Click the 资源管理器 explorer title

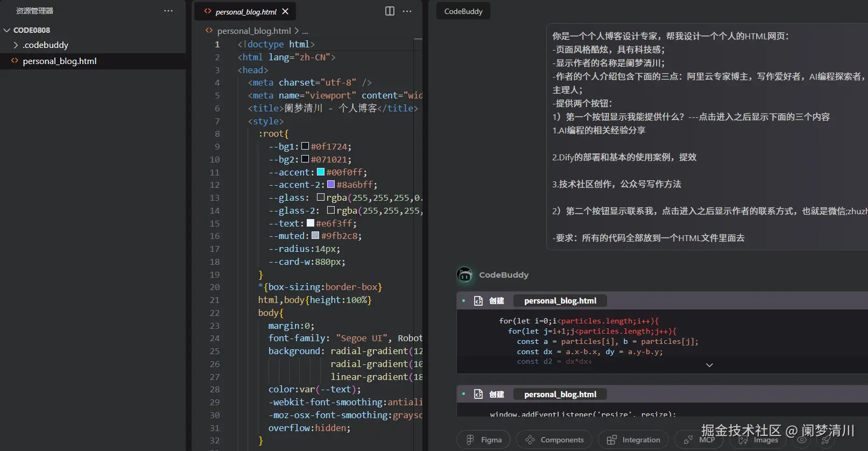[34, 11]
